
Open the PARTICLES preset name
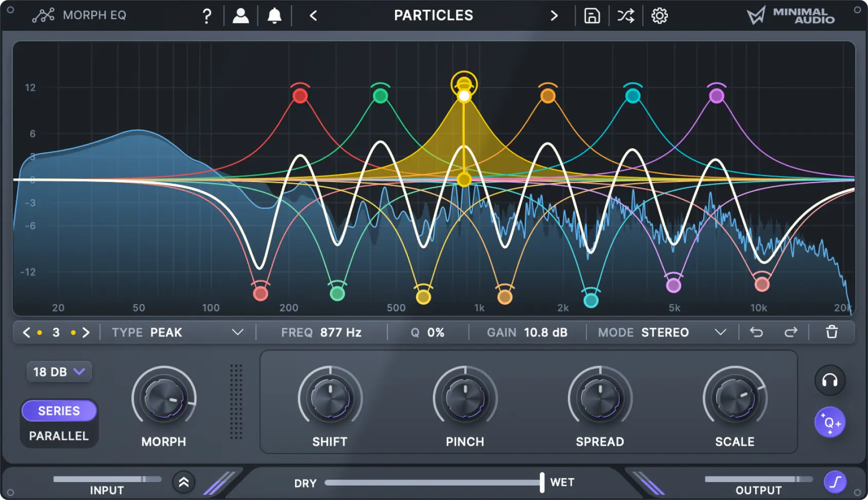pyautogui.click(x=433, y=15)
